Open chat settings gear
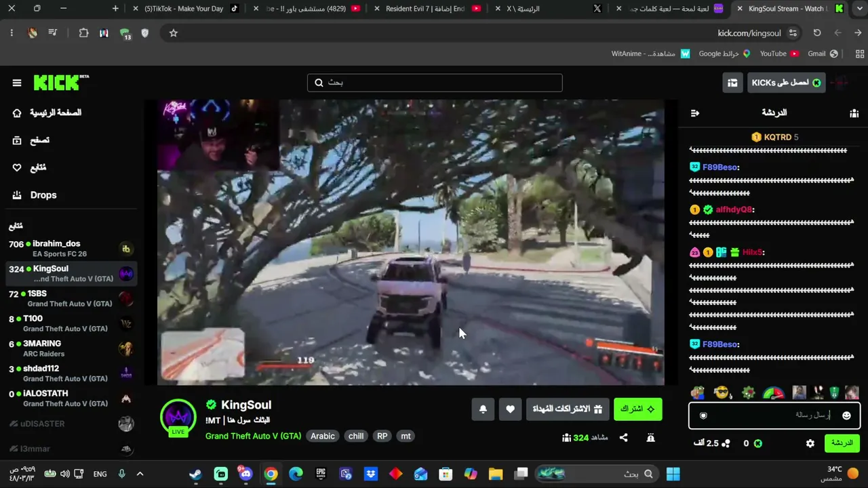Image resolution: width=868 pixels, height=488 pixels. (x=810, y=443)
